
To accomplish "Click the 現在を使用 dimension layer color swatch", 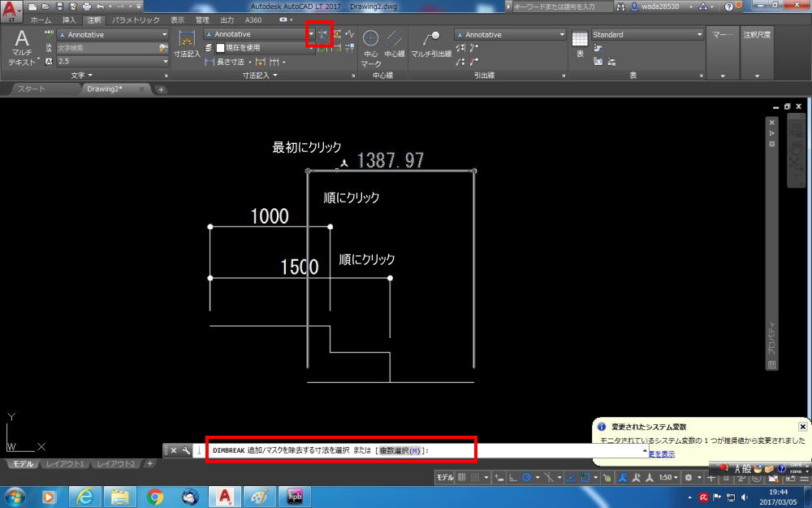I will [220, 48].
